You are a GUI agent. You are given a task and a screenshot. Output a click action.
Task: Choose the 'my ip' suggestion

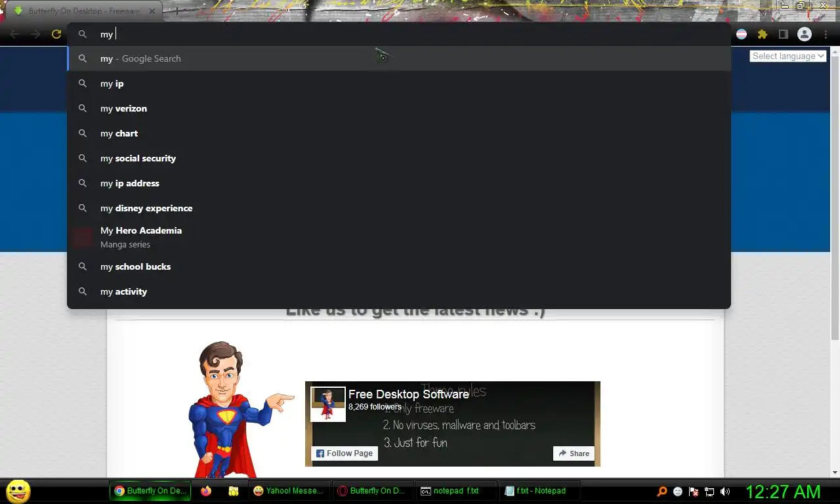[399, 83]
